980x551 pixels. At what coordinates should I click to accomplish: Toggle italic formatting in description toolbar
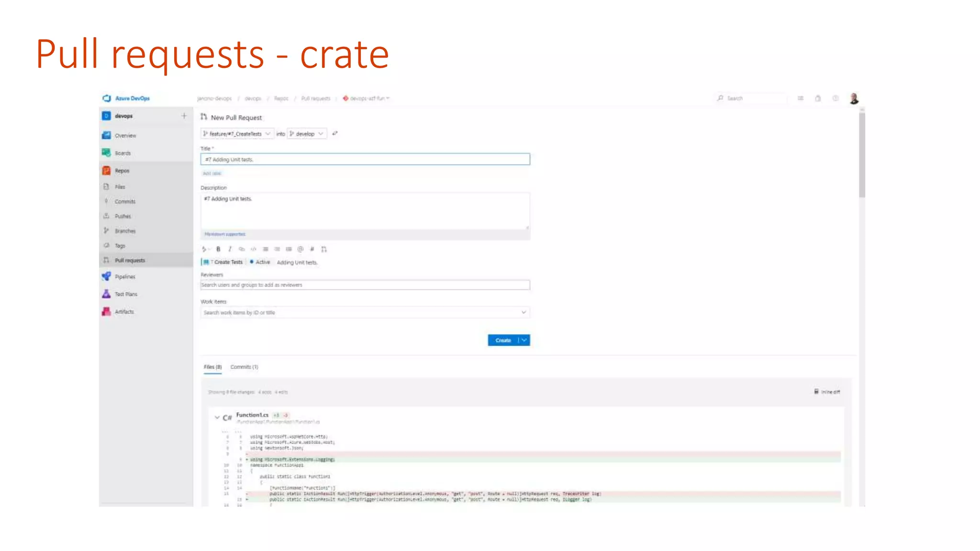pos(230,249)
